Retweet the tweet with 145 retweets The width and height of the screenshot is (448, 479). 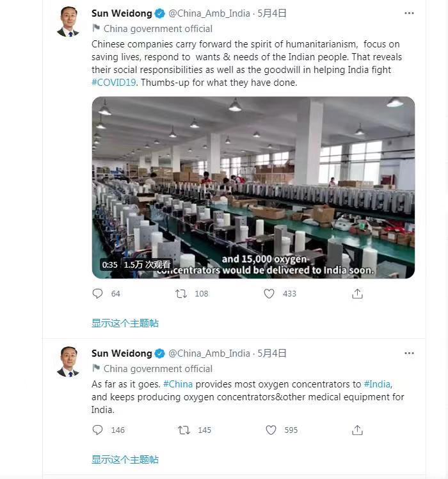tap(184, 430)
